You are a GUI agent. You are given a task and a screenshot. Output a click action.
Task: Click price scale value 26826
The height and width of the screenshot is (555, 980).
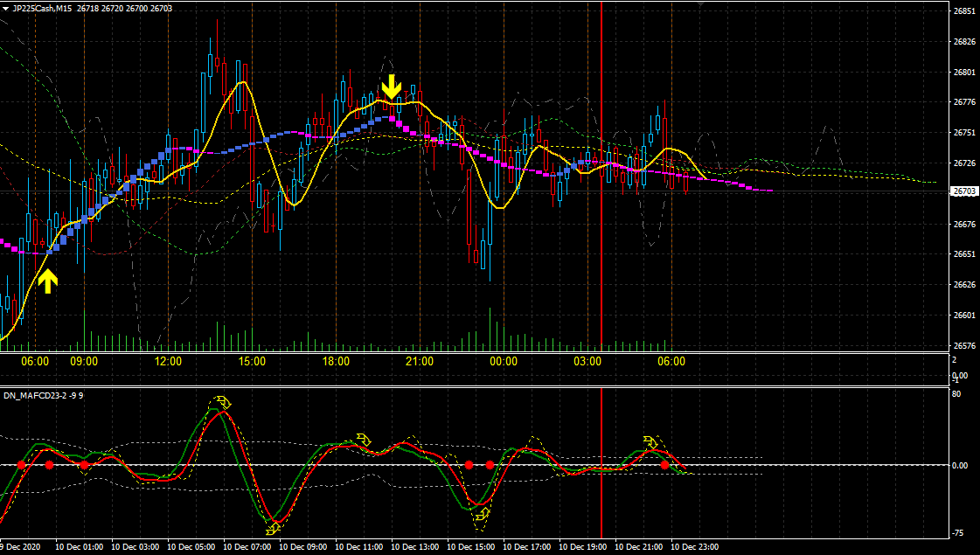click(x=964, y=41)
